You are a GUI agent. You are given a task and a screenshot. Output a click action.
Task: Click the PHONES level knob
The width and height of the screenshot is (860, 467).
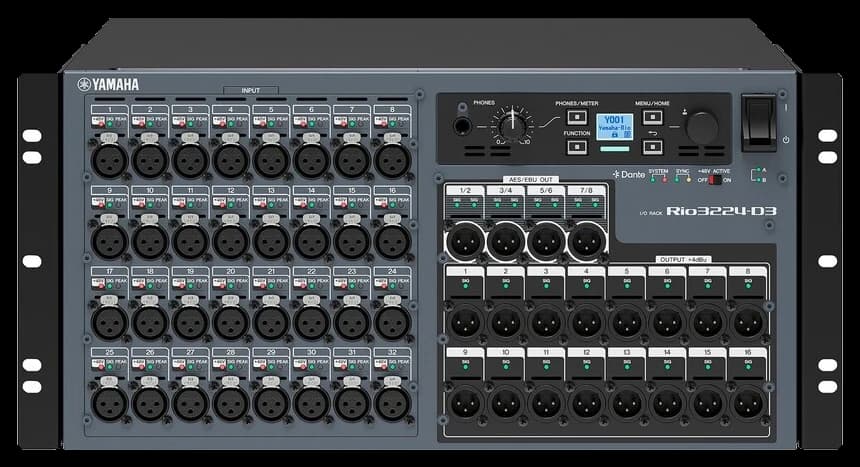513,126
